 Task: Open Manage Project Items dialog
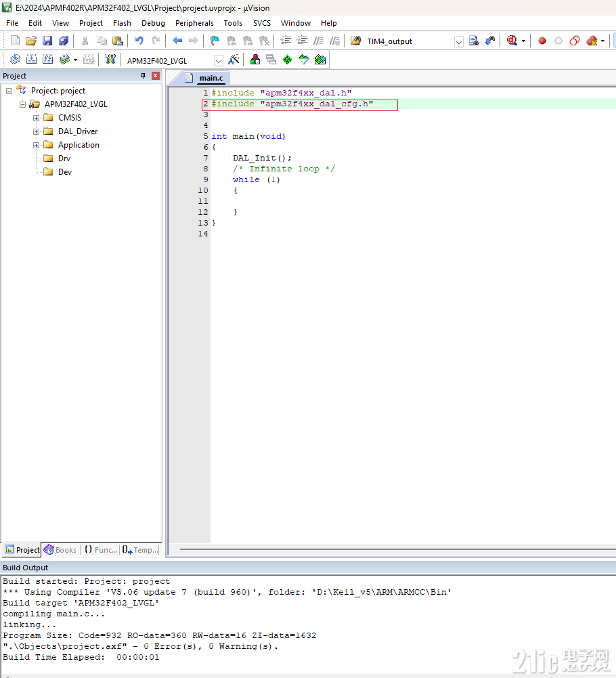click(255, 60)
